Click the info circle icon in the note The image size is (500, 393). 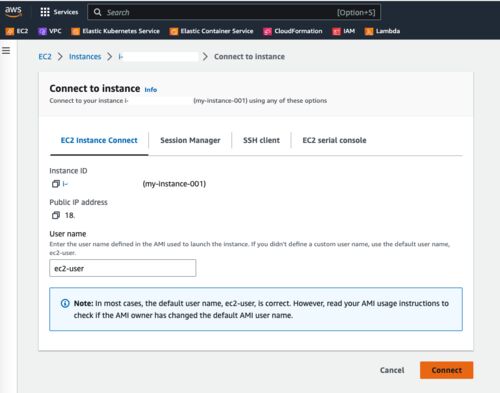point(65,303)
